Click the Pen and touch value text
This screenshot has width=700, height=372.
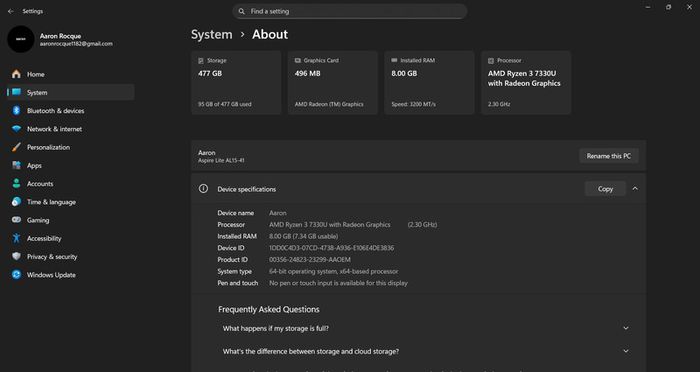pos(338,283)
